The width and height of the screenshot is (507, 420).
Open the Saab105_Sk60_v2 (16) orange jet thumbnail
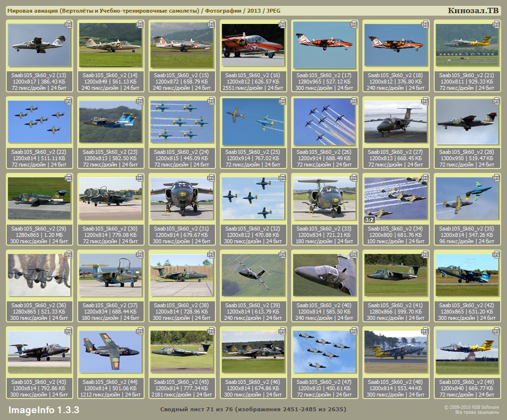coord(253,45)
